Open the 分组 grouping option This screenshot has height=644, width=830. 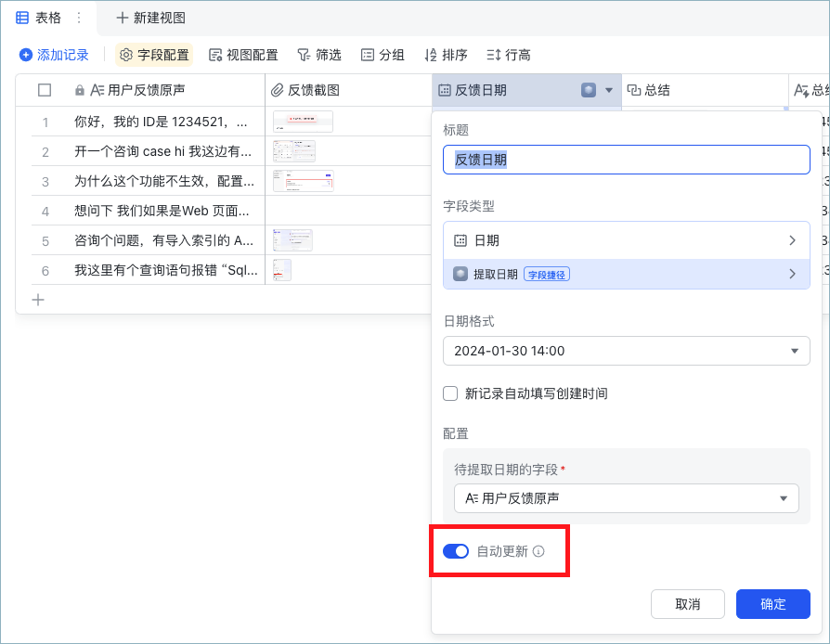383,55
